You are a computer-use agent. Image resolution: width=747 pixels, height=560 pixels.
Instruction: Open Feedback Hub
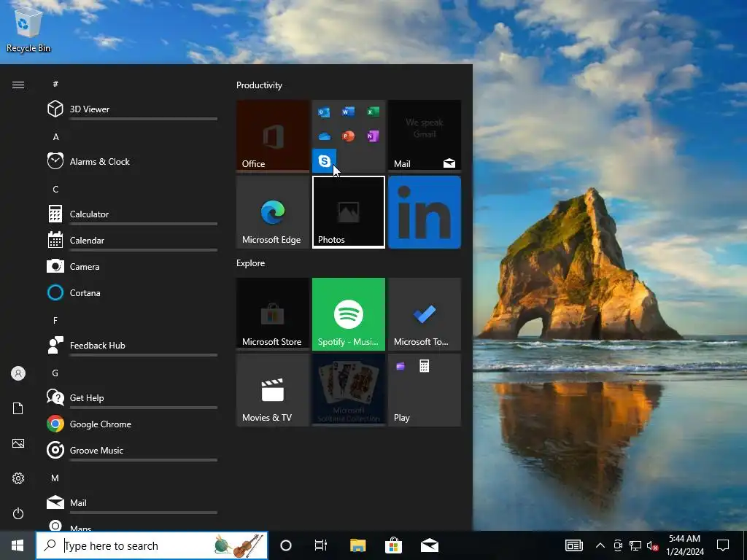[x=132, y=345]
